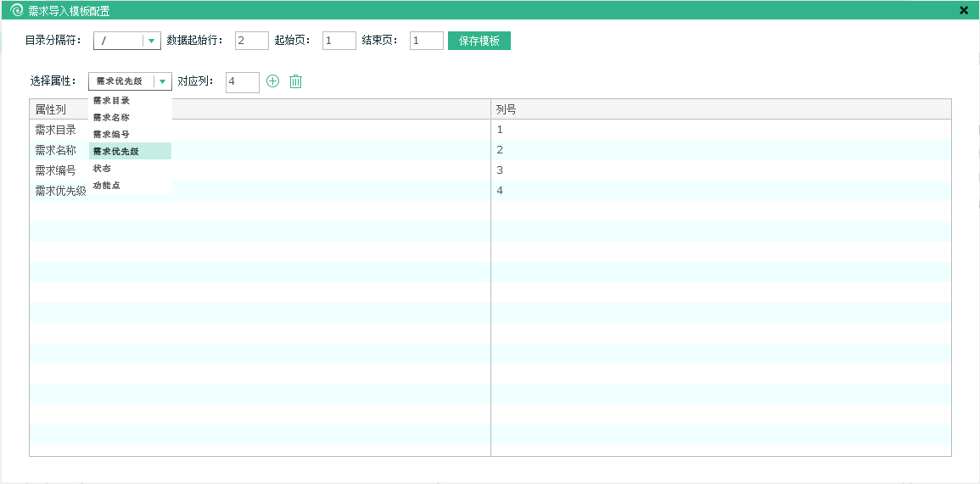Click the 对应列 input field

click(242, 82)
